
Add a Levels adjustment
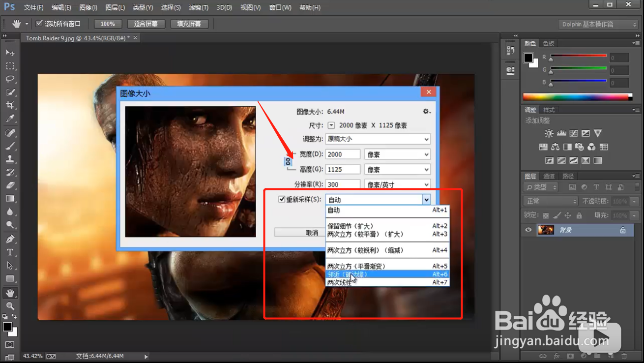click(561, 133)
